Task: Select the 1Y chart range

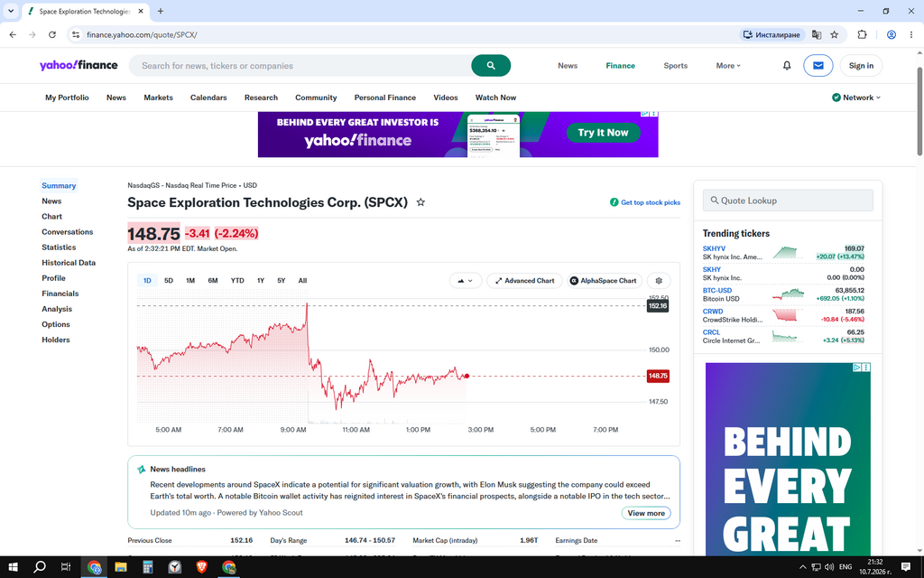Action: coord(261,281)
